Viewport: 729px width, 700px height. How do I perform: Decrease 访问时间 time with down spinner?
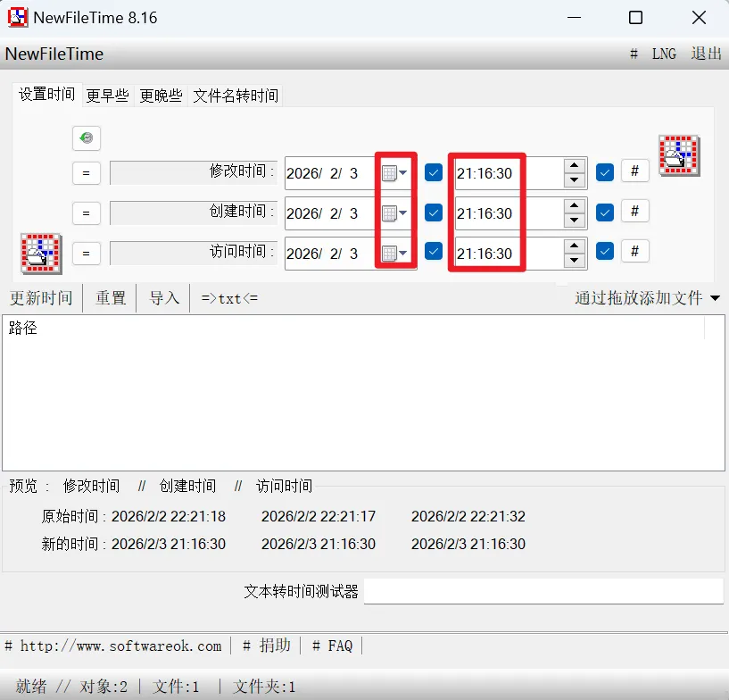(x=574, y=260)
